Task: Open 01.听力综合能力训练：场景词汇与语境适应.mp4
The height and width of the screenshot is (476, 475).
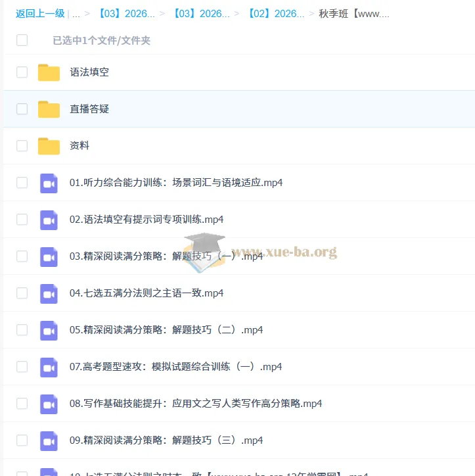Action: [x=176, y=183]
